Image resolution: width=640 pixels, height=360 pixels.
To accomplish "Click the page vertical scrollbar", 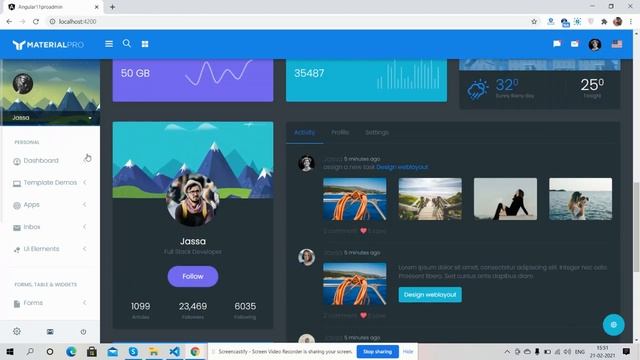I will tap(636, 227).
